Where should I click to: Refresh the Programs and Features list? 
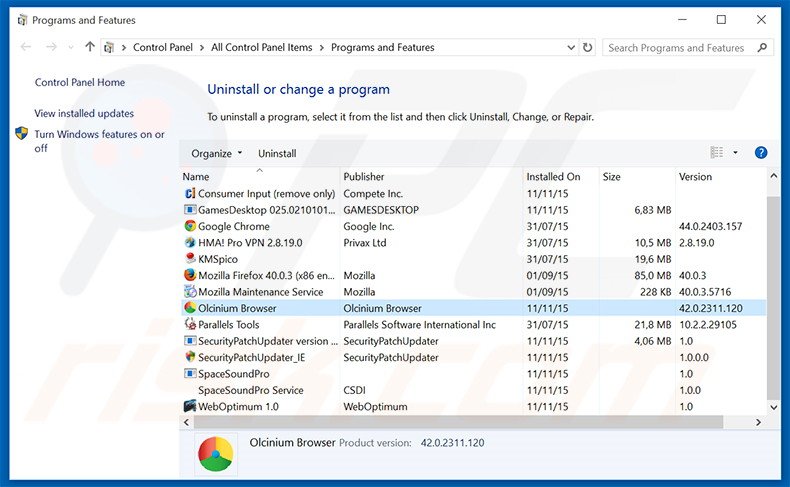[587, 47]
